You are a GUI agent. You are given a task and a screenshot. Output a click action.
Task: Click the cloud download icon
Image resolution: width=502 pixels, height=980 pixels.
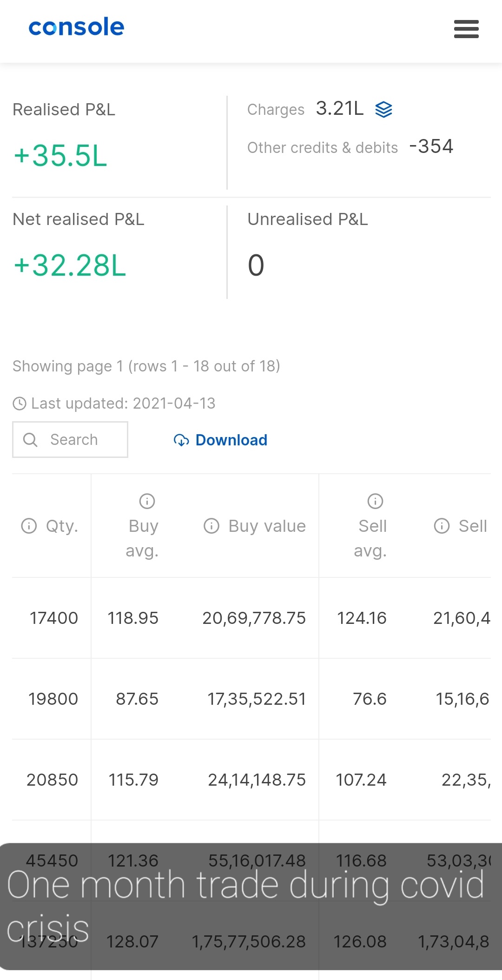pyautogui.click(x=181, y=440)
